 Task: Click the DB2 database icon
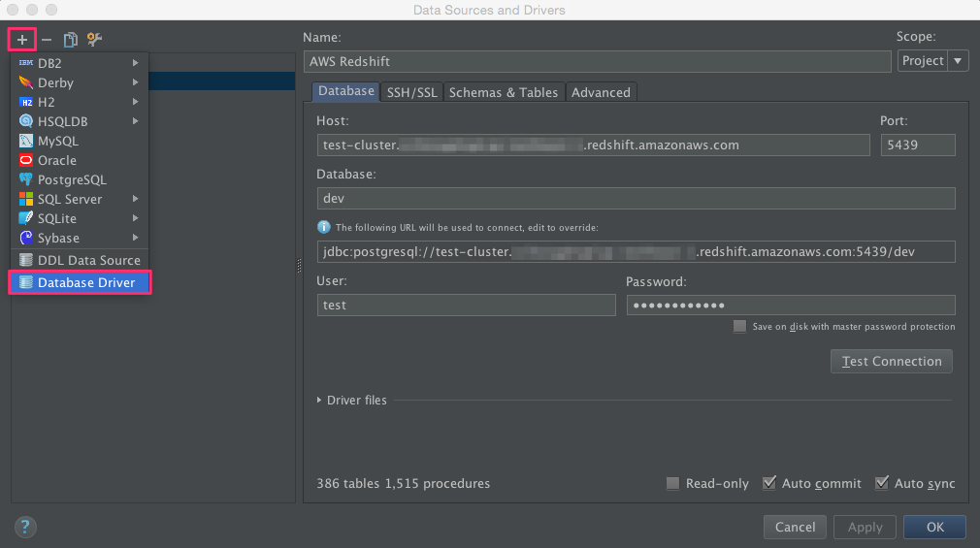click(25, 63)
